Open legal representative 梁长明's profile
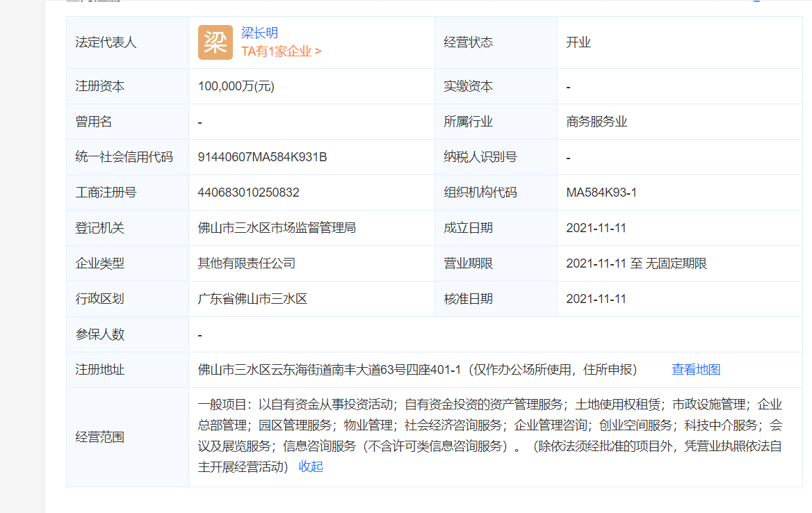This screenshot has height=513, width=812. tap(261, 33)
